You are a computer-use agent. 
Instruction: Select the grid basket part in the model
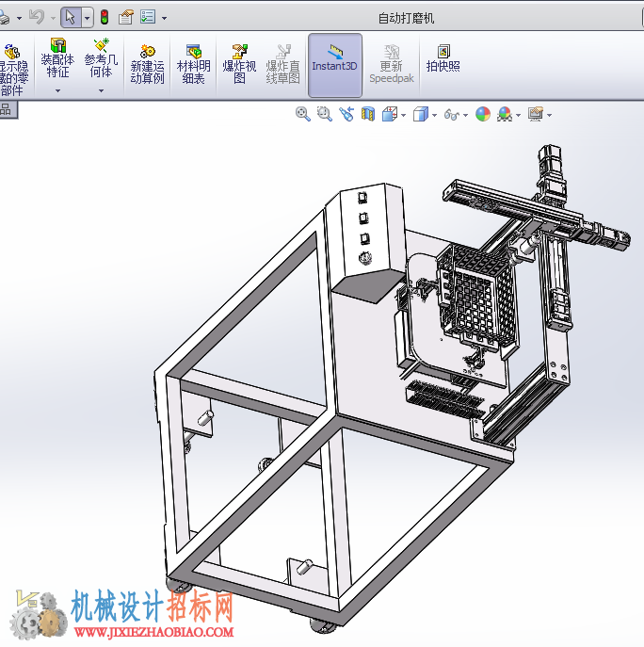coord(476,295)
